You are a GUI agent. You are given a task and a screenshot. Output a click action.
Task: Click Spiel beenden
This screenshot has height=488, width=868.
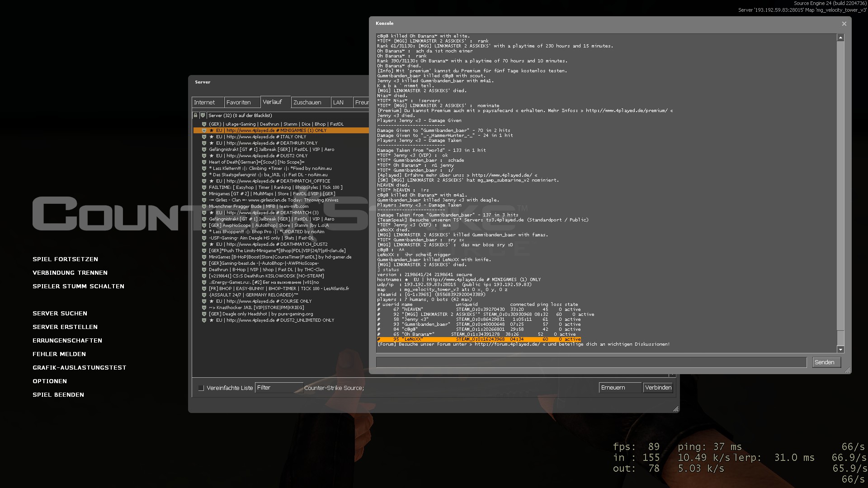(x=58, y=395)
